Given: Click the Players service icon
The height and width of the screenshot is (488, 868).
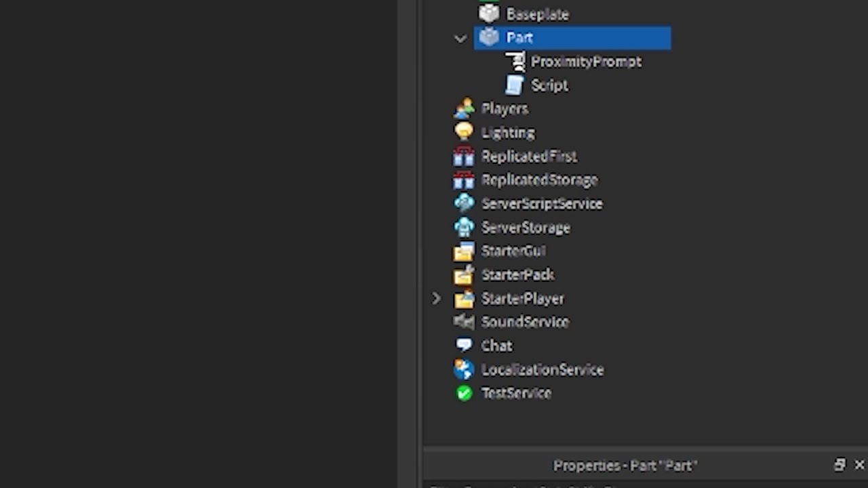Looking at the screenshot, I should point(465,108).
